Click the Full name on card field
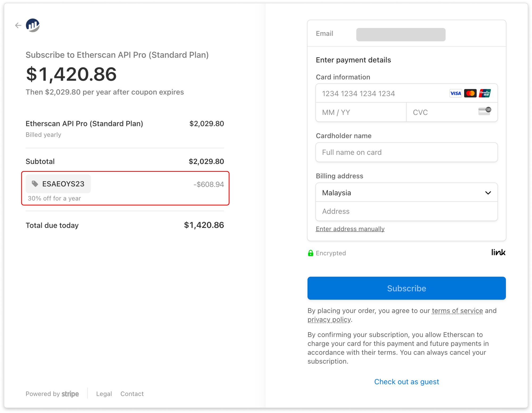The width and height of the screenshot is (532, 413). tap(406, 152)
